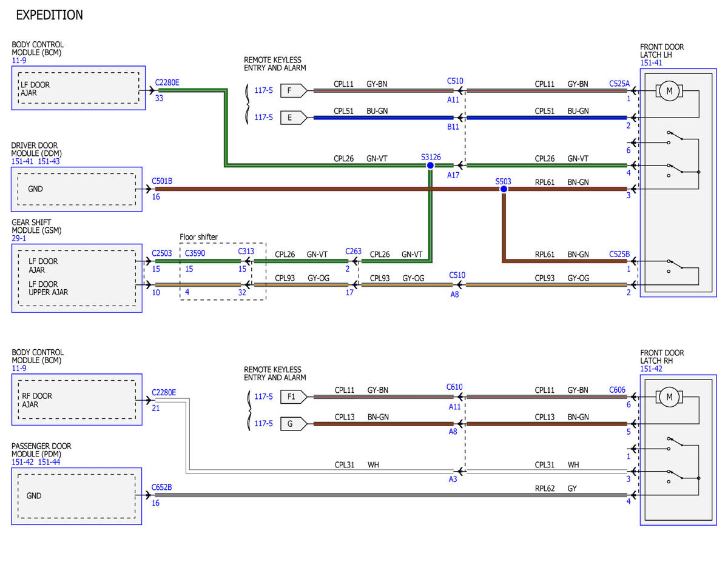This screenshot has width=728, height=562.
Task: Open page reference 29-1 under Gear Shift Module
Action: [x=19, y=239]
